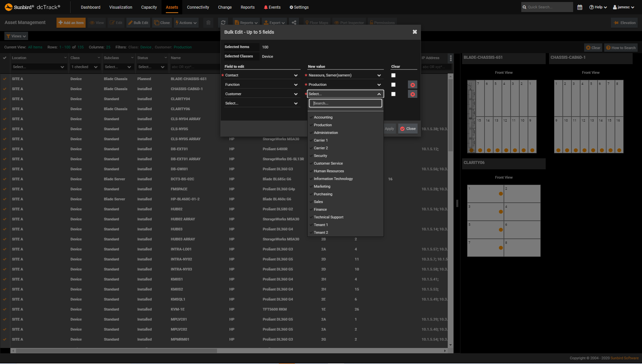This screenshot has width=642, height=364.
Task: Remove the Customer field using its red delete icon
Action: coord(412,94)
